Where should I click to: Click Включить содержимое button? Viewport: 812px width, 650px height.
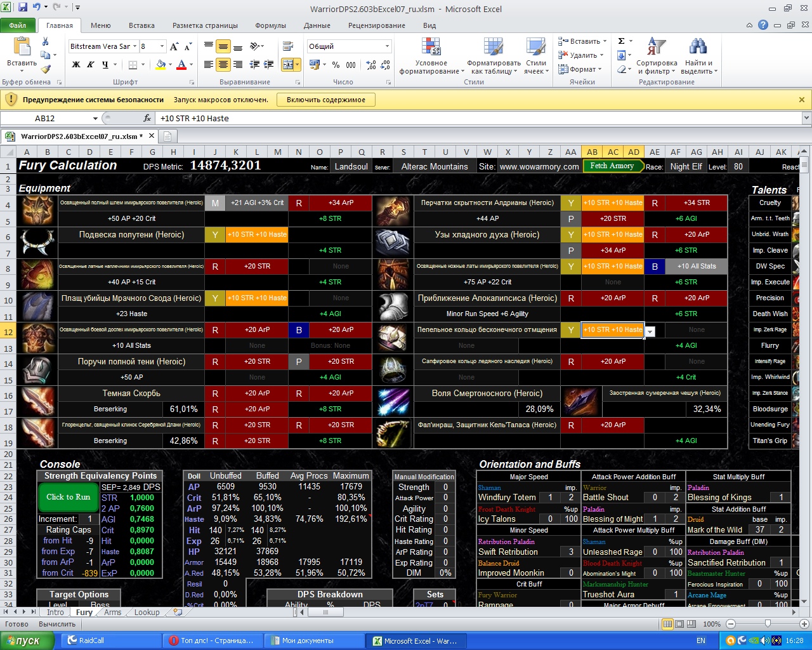tap(326, 100)
